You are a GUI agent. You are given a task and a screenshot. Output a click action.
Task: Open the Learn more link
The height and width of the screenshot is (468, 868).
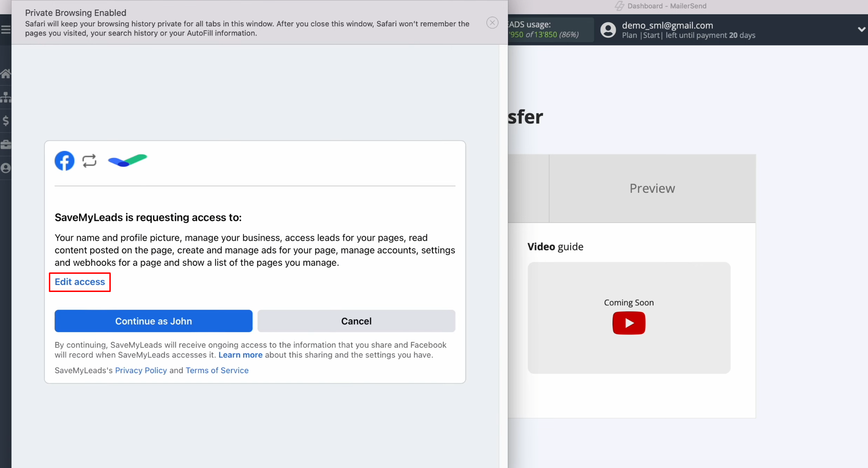241,355
